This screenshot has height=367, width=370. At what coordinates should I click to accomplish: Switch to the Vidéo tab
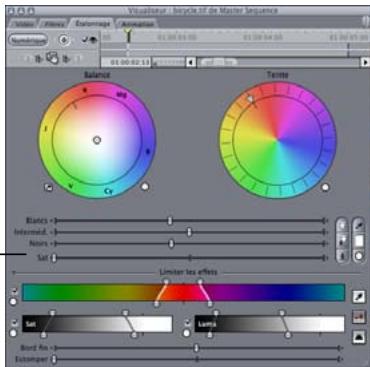coord(25,24)
